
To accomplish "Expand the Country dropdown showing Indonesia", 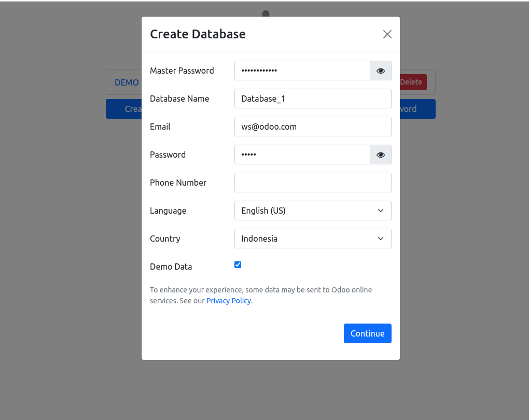I will (312, 239).
